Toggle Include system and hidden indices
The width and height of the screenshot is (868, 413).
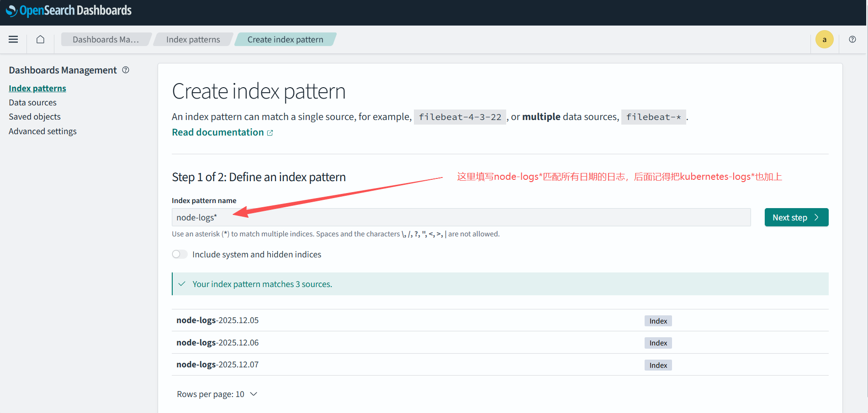tap(180, 254)
